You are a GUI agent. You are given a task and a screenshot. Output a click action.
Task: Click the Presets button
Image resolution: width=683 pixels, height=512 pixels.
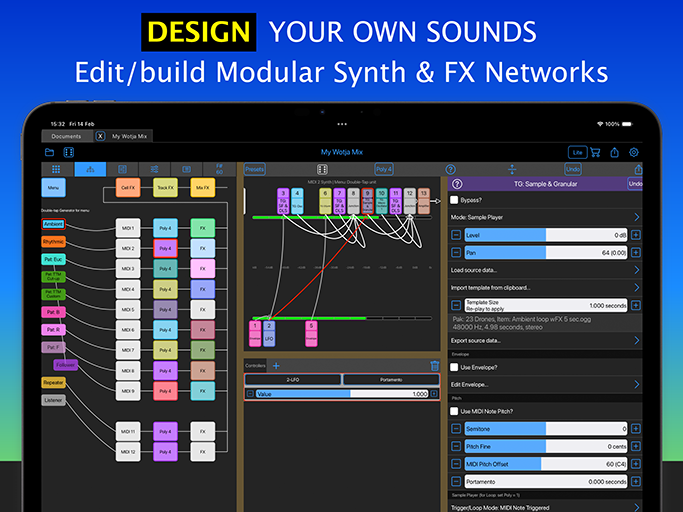click(255, 169)
